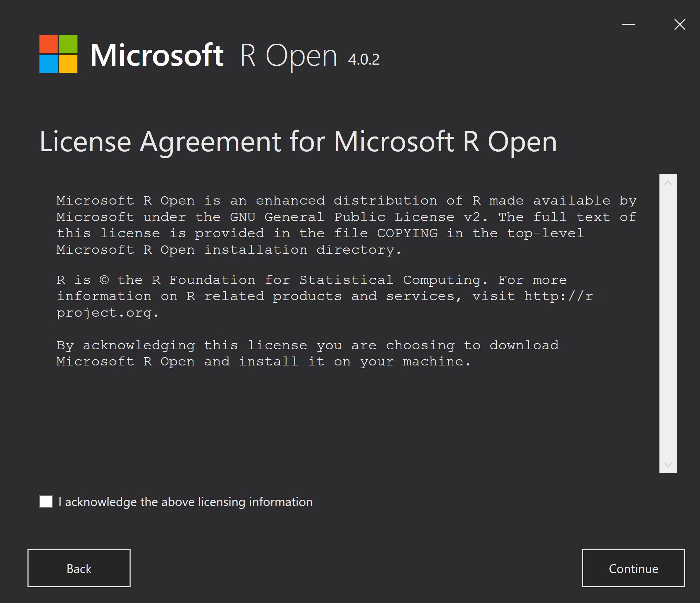
Task: Check the acknowledge licensing information checkbox
Action: [46, 501]
